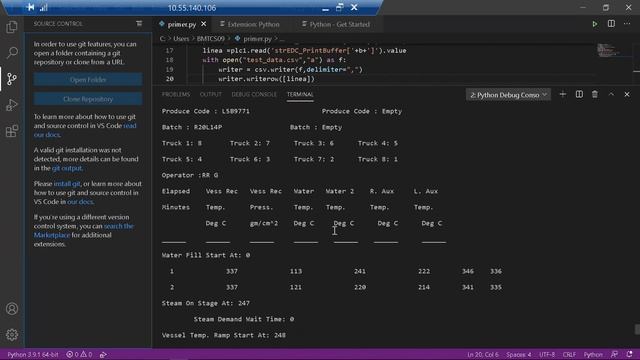Close the remote session connection bar
640x360 pixels.
(x=354, y=7)
